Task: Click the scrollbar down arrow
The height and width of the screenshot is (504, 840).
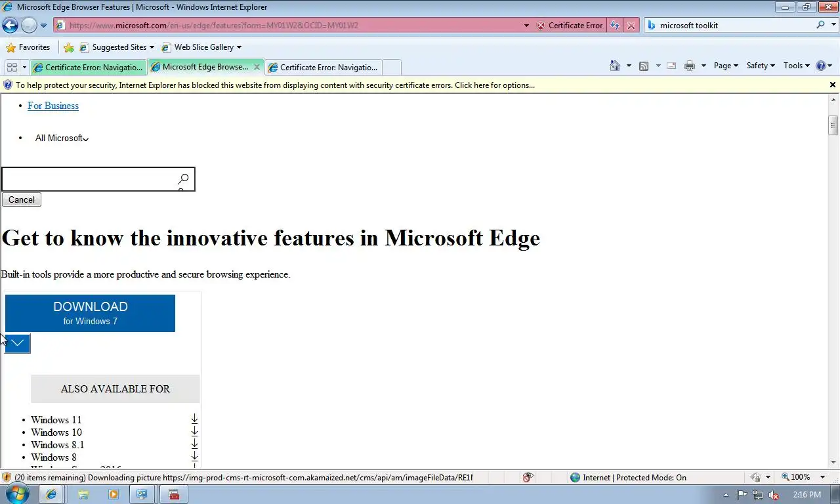Action: [x=833, y=463]
